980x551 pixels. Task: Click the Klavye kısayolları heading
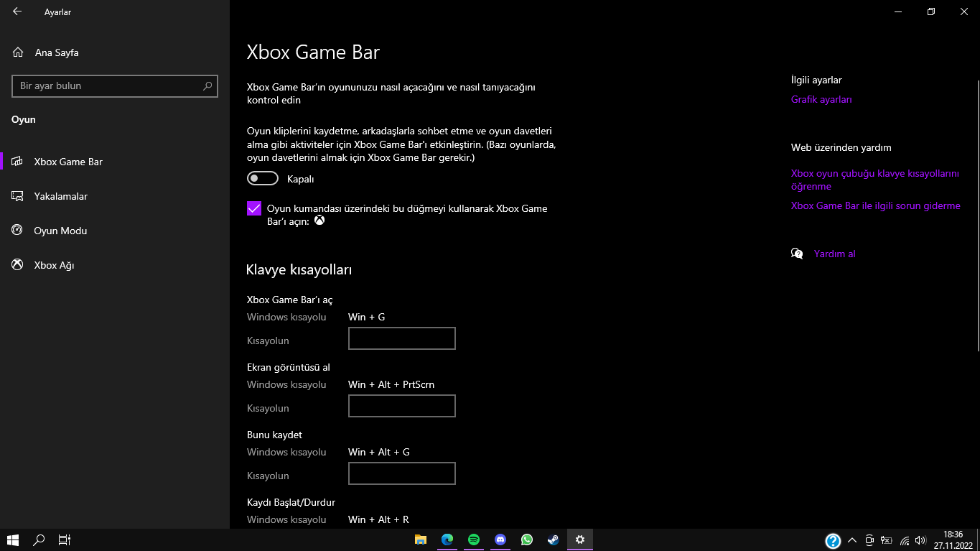click(299, 270)
